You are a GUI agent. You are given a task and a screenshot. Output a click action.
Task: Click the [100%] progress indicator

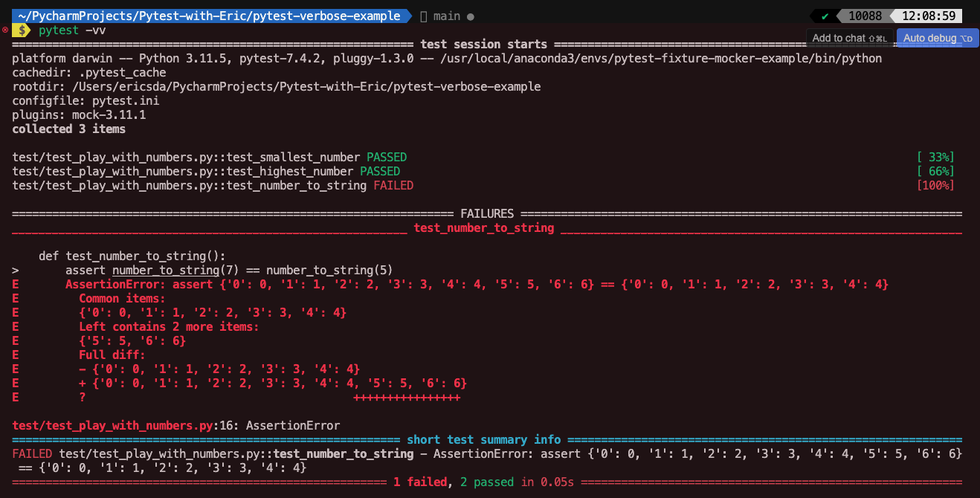tap(935, 185)
